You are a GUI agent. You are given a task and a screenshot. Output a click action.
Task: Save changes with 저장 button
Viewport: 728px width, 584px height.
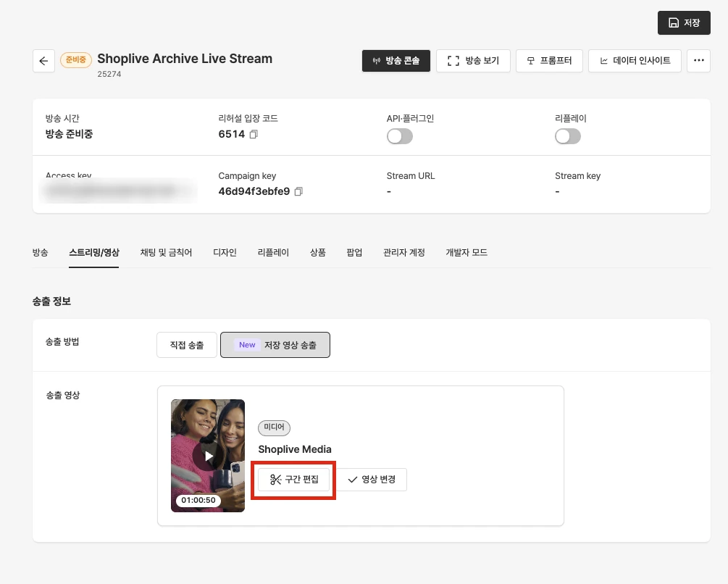(x=684, y=22)
